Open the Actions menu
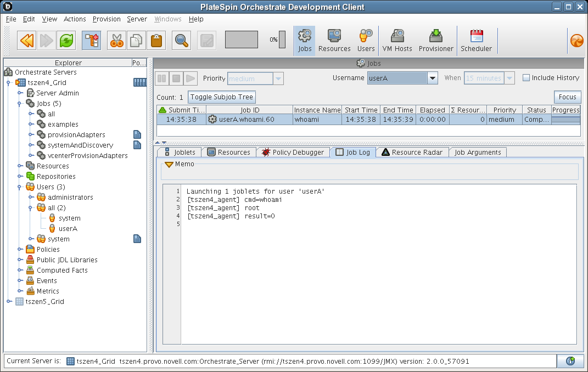This screenshot has width=588, height=372. (75, 19)
